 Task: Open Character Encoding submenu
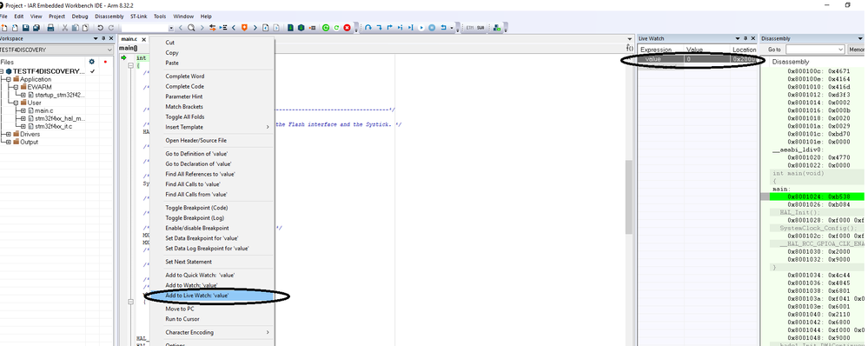(213, 332)
